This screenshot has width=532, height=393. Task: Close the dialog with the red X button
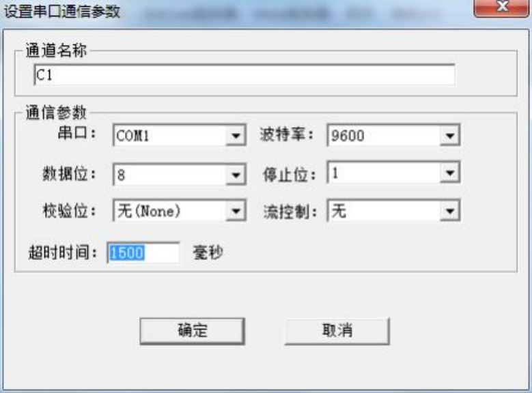501,8
